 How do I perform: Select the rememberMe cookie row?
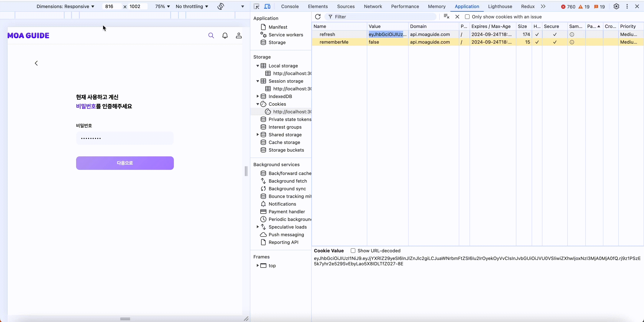[x=334, y=42]
